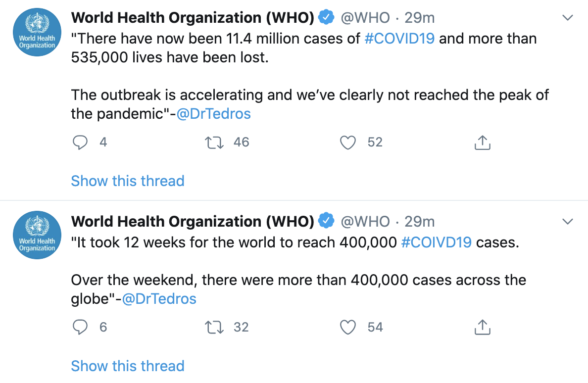Expand the second tweet's more-options chevron

point(568,221)
